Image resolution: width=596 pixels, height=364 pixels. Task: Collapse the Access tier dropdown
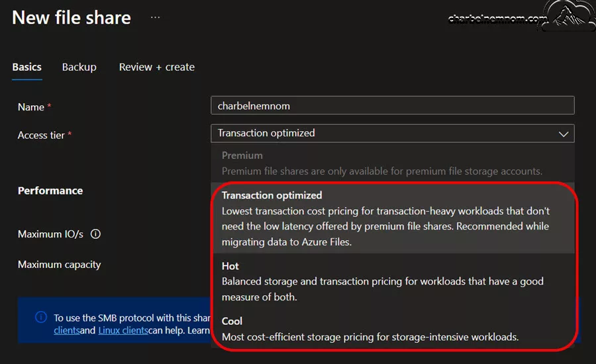[x=392, y=134]
